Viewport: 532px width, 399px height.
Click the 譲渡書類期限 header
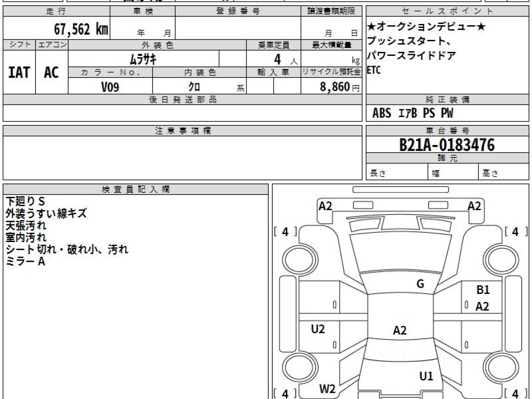pos(331,12)
